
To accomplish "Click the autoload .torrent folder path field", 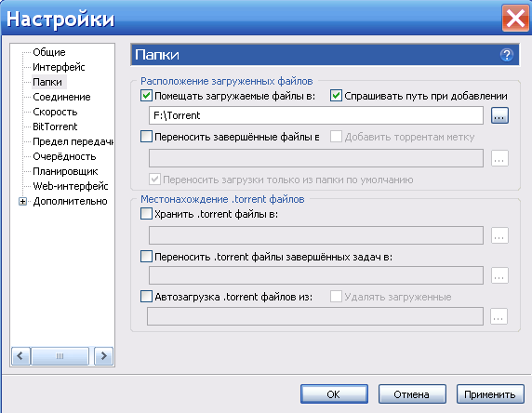I will (315, 316).
